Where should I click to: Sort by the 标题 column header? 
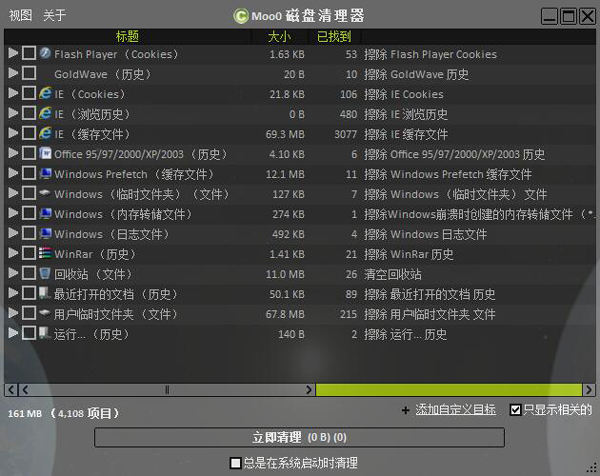coord(127,37)
